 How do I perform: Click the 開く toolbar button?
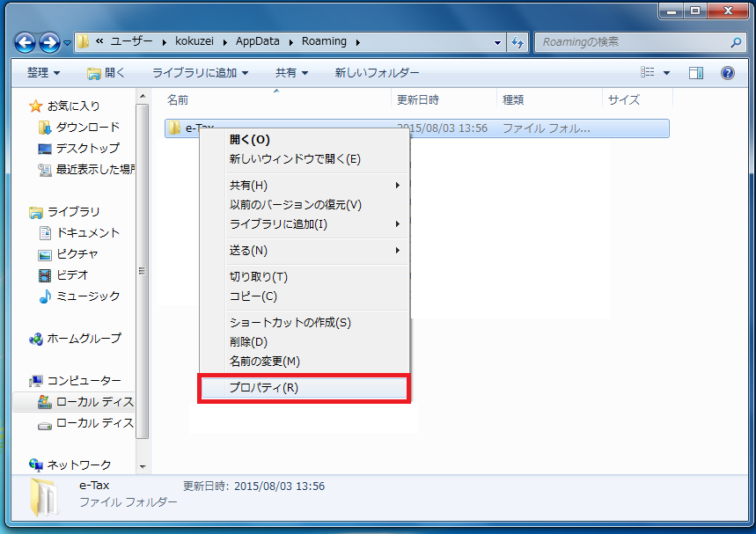tap(106, 73)
